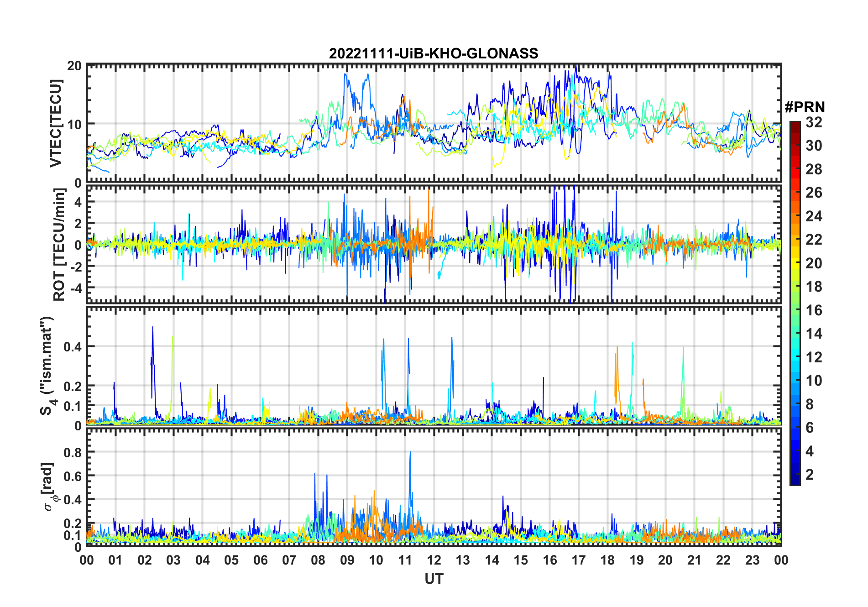The width and height of the screenshot is (868, 607).
Task: Click the sigma phi [rad] axis label
Action: [49, 487]
